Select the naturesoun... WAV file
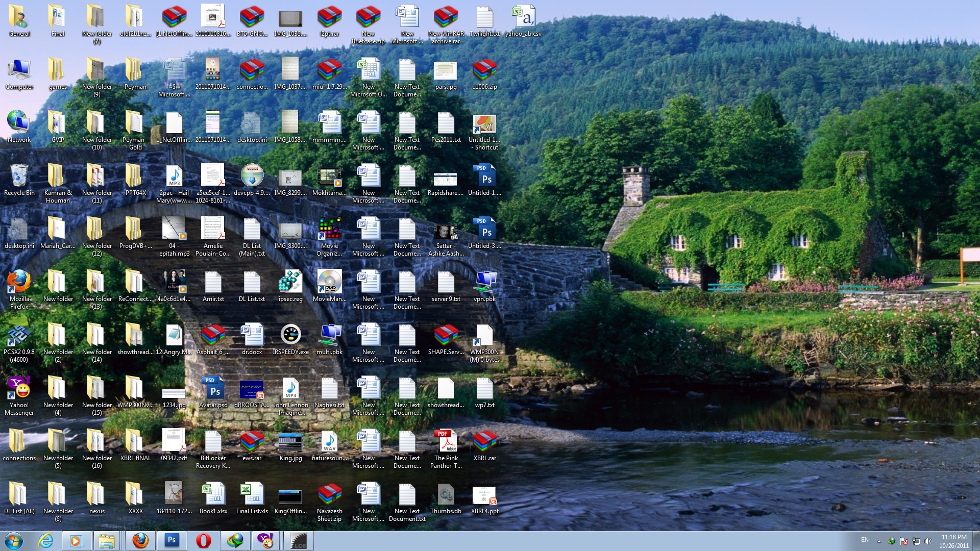The width and height of the screenshot is (980, 551). click(x=330, y=445)
